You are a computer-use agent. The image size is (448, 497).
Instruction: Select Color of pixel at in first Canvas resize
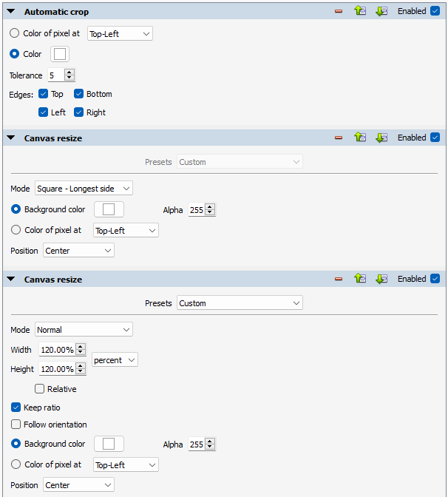click(x=16, y=230)
